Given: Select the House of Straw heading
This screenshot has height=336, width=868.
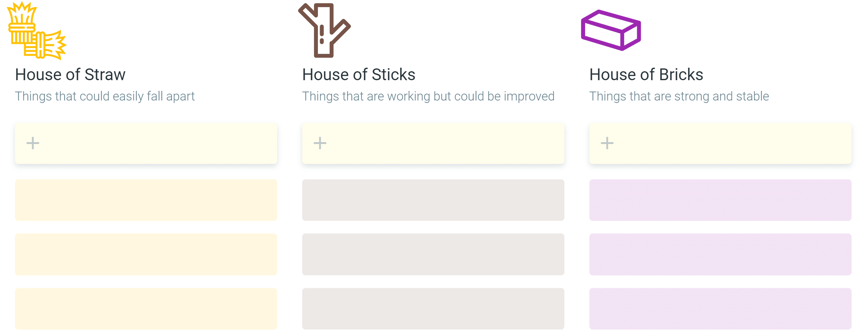Looking at the screenshot, I should 70,75.
